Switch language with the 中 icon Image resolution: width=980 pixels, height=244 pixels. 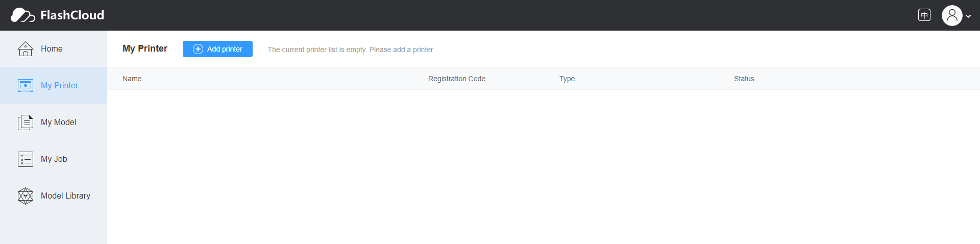click(924, 15)
